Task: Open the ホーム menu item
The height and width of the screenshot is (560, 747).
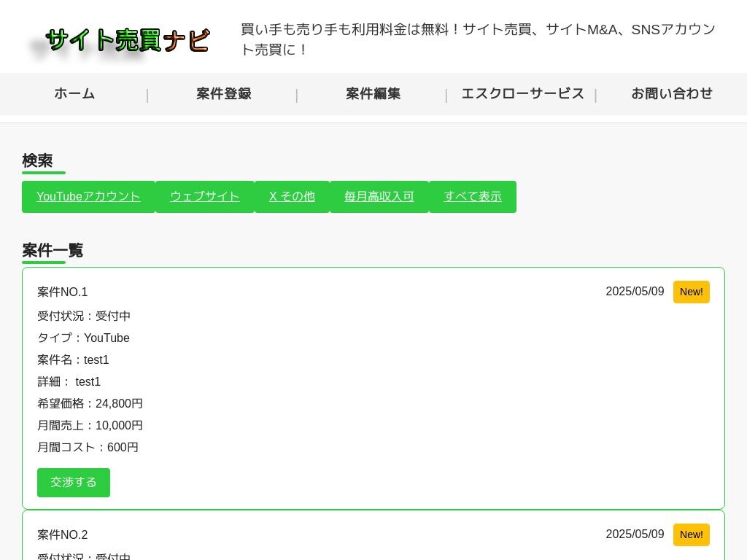Action: coord(74,94)
